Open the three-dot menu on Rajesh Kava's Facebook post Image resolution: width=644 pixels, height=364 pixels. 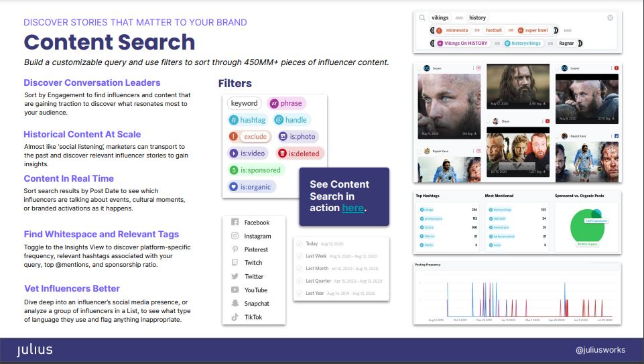[x=612, y=136]
